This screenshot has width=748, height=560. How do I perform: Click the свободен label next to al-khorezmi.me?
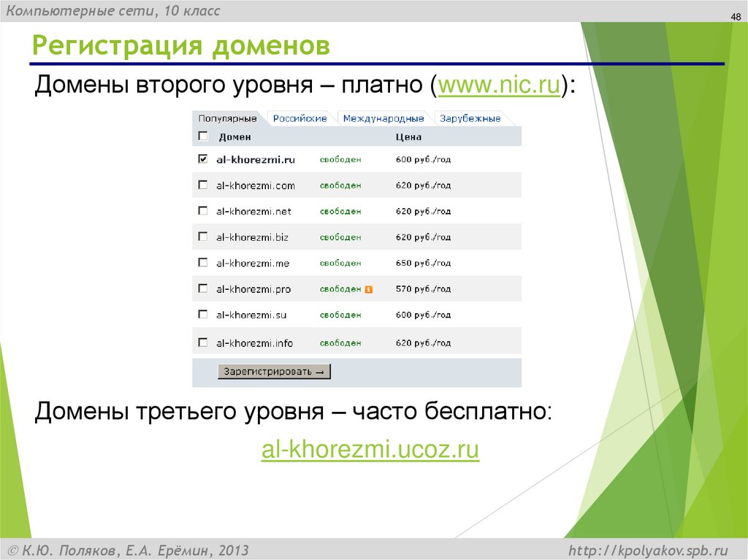[340, 263]
